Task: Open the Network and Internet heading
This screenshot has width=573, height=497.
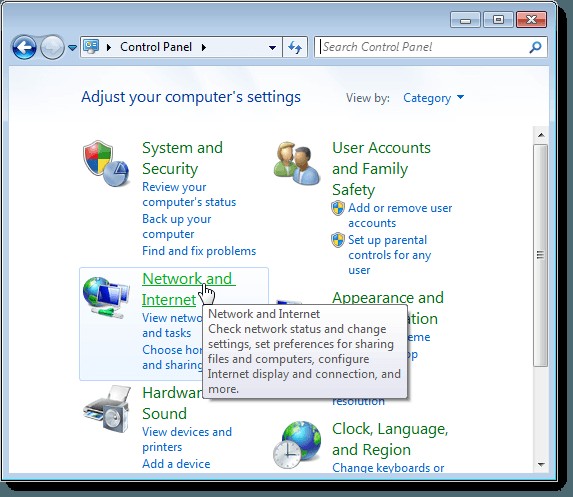Action: [189, 289]
